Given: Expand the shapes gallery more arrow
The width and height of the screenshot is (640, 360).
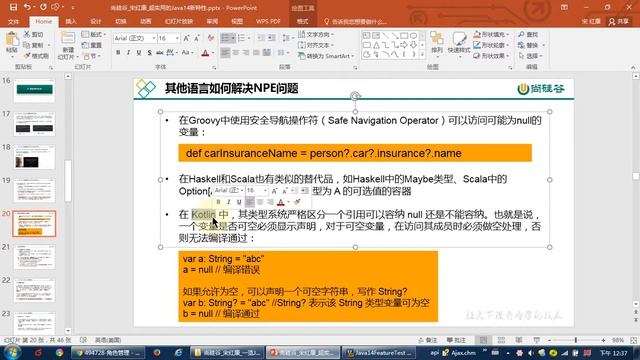Looking at the screenshot, I should coord(422,55).
